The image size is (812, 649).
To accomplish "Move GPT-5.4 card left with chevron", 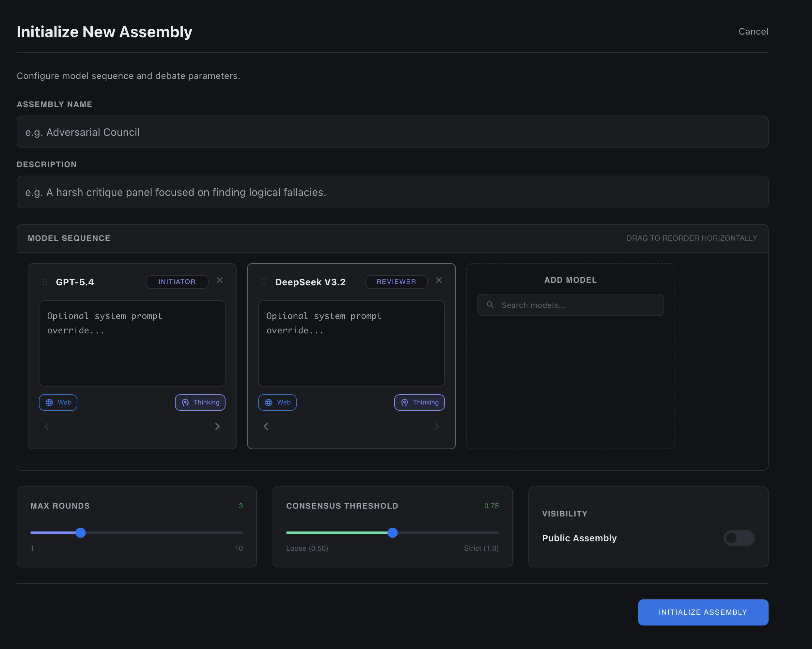I will (x=47, y=426).
